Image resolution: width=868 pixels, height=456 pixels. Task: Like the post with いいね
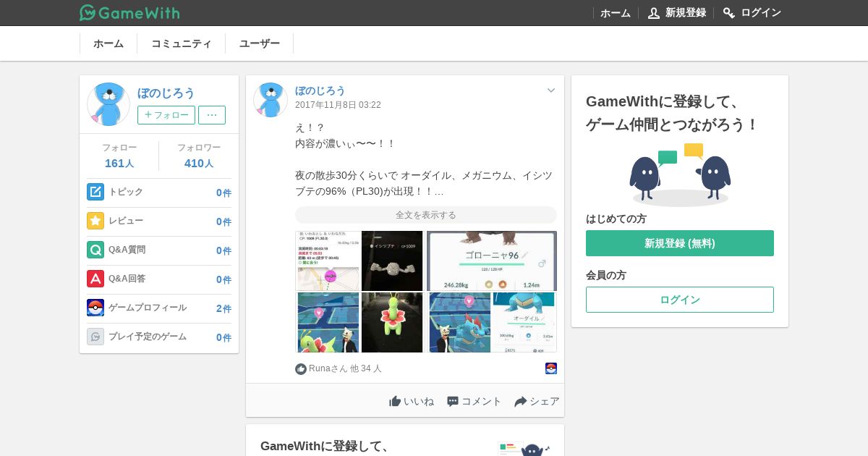coord(412,401)
